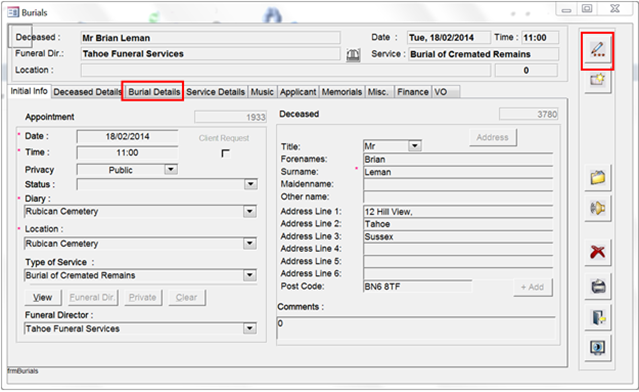This screenshot has height=392, width=639.
Task: Select the VO tab
Action: (x=445, y=92)
